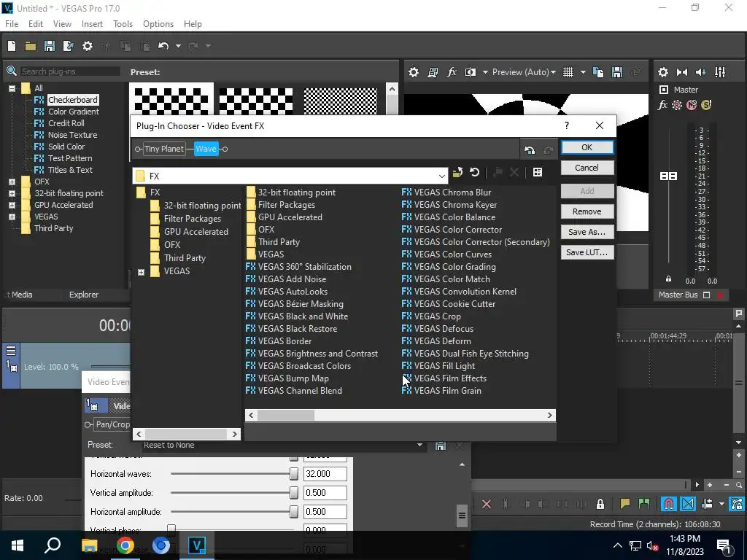Click the Horizontal waves 32.000 value field
This screenshot has height=560, width=747.
(x=325, y=474)
